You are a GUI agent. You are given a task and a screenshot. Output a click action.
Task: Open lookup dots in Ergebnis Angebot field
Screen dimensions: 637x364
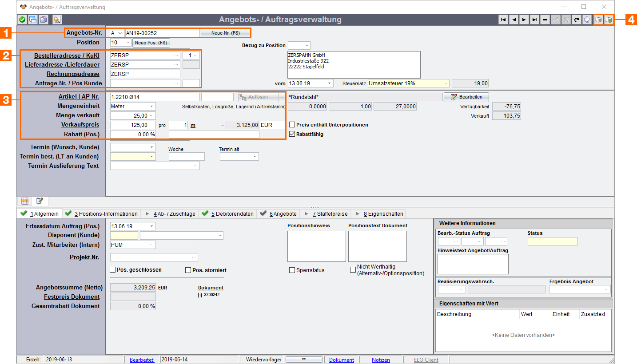(606, 289)
